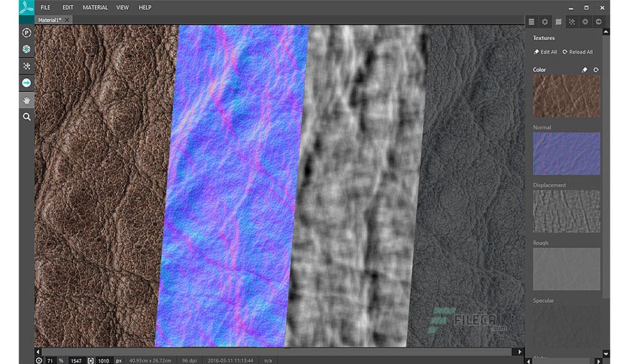Click panel horizontal scrollbar right arrow
The width and height of the screenshot is (629, 364).
pos(598,361)
